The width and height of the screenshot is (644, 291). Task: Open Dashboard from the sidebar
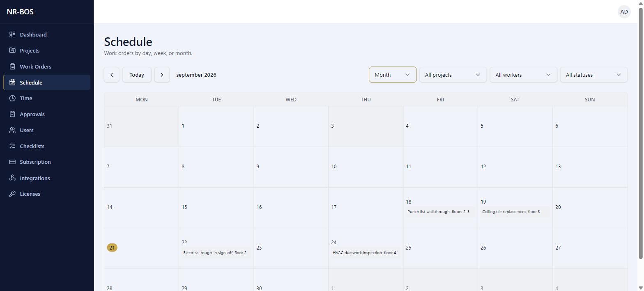point(47,34)
